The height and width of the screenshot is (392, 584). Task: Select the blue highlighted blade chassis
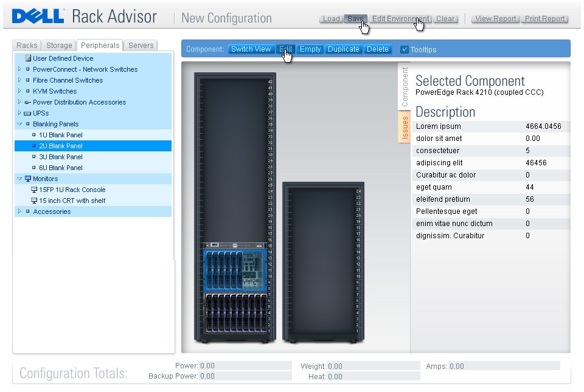(235, 270)
